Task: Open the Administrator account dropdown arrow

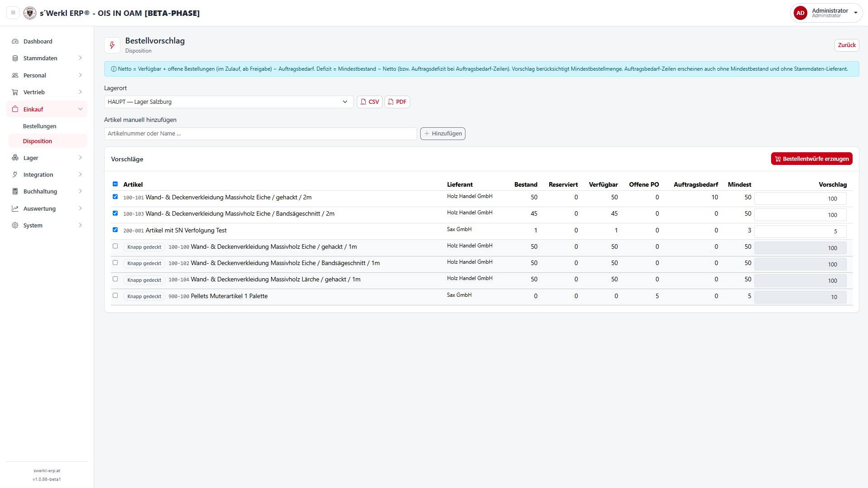Action: (855, 13)
